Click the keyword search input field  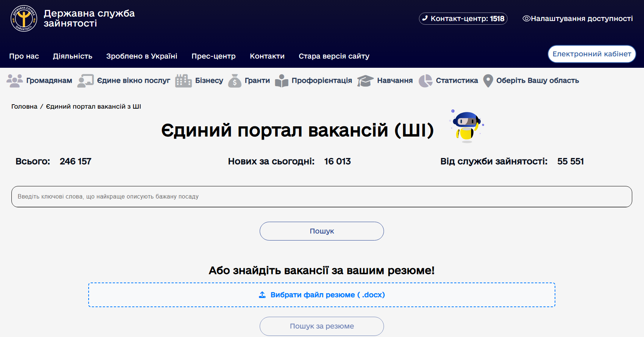pyautogui.click(x=321, y=197)
